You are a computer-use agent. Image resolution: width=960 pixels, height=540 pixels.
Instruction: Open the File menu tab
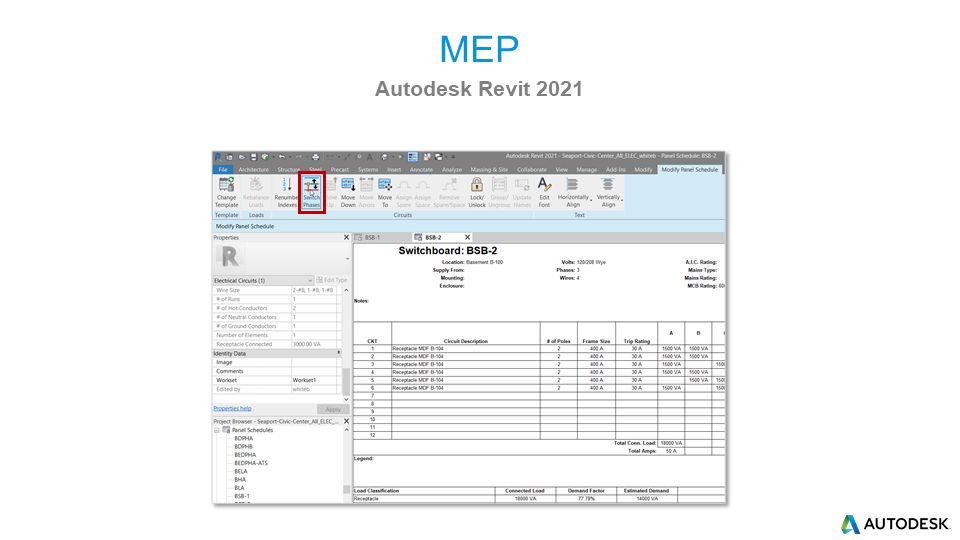223,170
